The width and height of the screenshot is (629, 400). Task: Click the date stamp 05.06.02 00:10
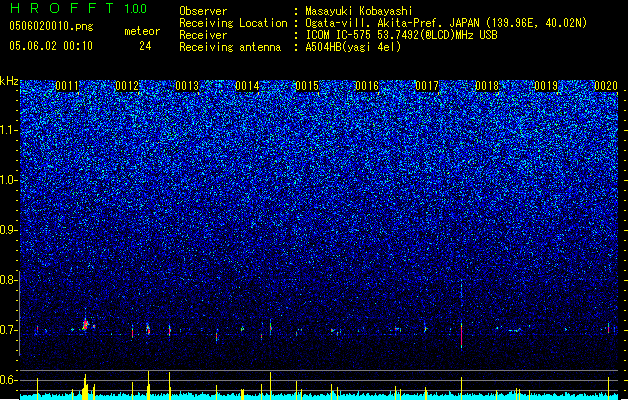[x=51, y=46]
